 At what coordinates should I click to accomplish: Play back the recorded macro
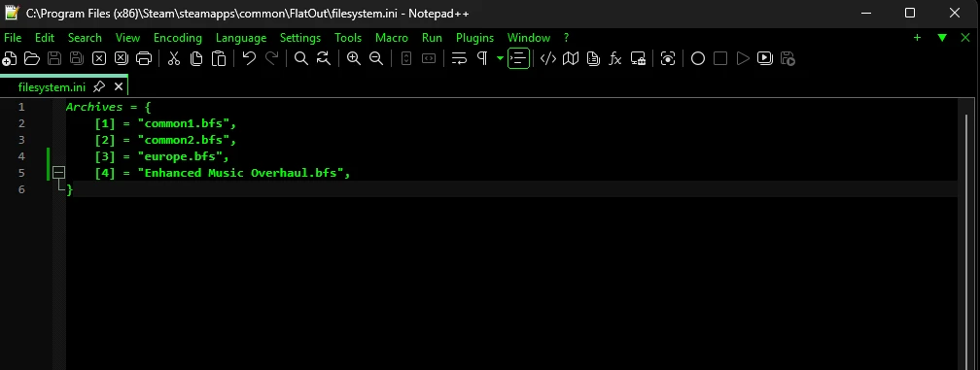[x=743, y=58]
